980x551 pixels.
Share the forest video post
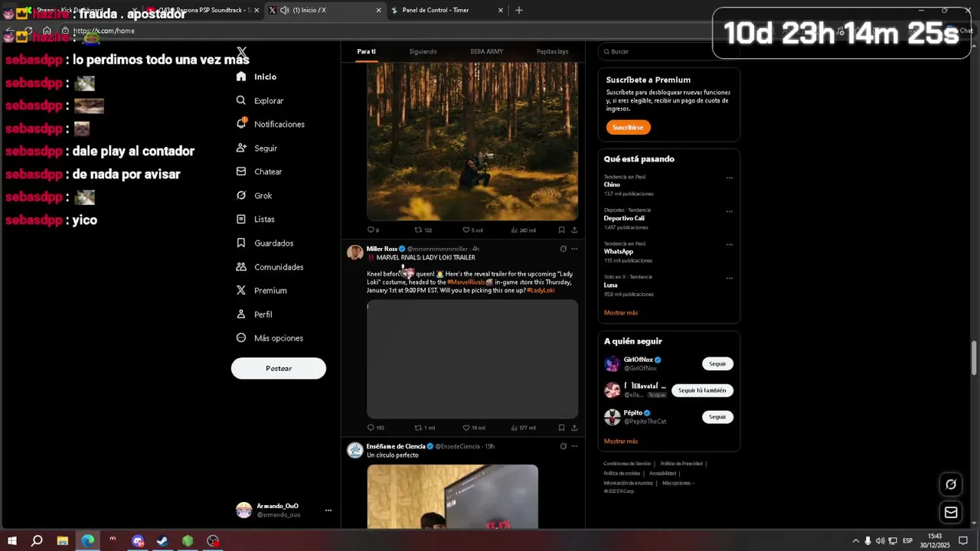point(574,230)
